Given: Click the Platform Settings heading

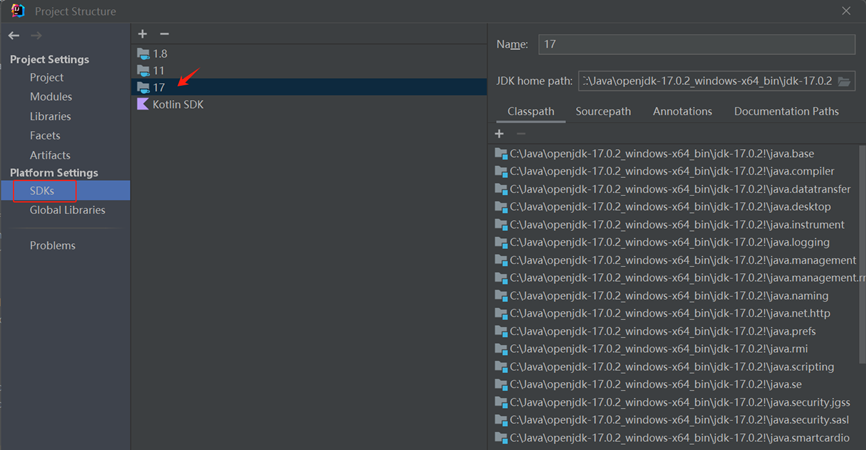Looking at the screenshot, I should [54, 173].
